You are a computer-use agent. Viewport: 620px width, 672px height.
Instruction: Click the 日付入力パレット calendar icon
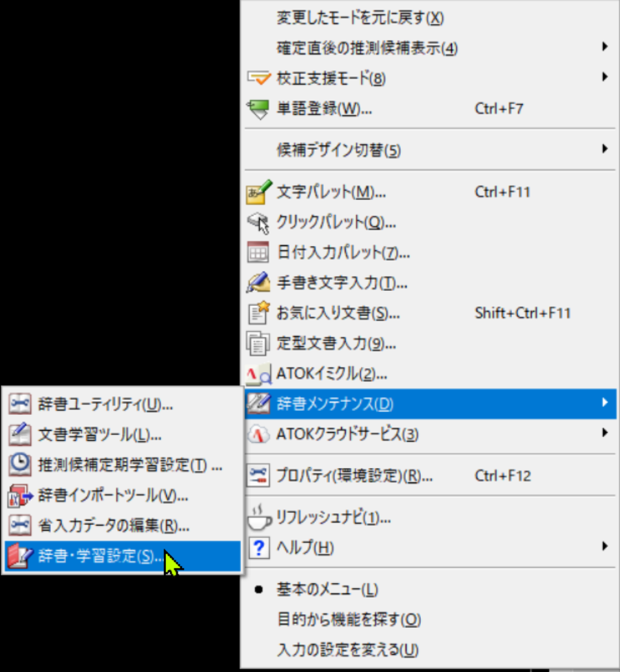(258, 252)
